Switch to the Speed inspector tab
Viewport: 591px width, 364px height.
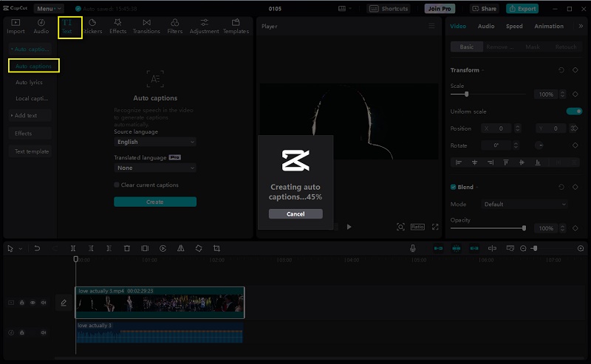(x=514, y=26)
